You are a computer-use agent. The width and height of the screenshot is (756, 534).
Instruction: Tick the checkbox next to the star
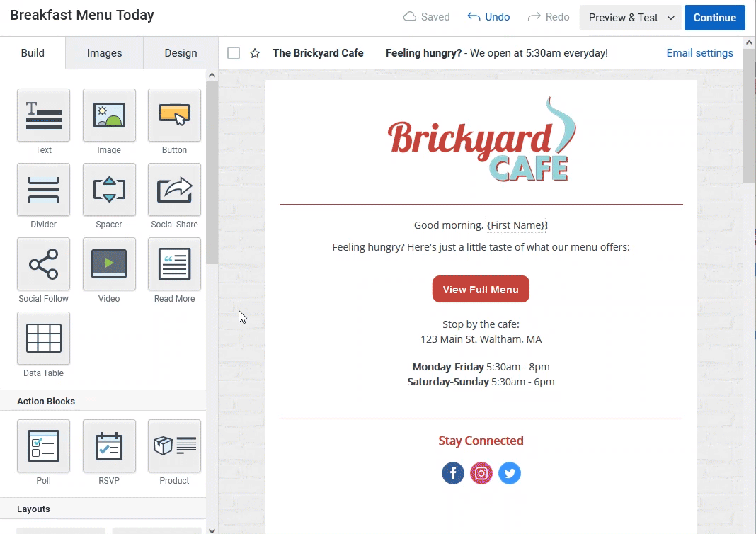tap(234, 53)
